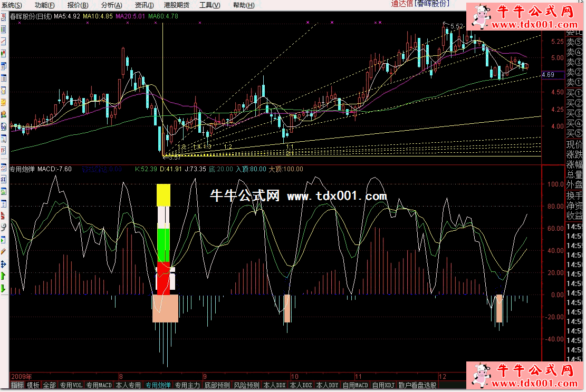Click the green down arrow icon
This screenshot has height=392, width=586.
point(3,288)
